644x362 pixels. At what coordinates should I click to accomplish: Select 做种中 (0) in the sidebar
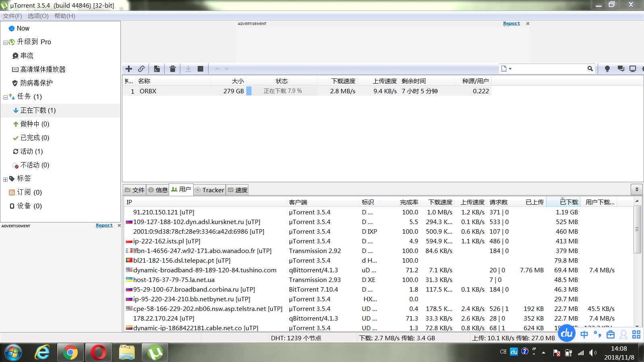(35, 124)
